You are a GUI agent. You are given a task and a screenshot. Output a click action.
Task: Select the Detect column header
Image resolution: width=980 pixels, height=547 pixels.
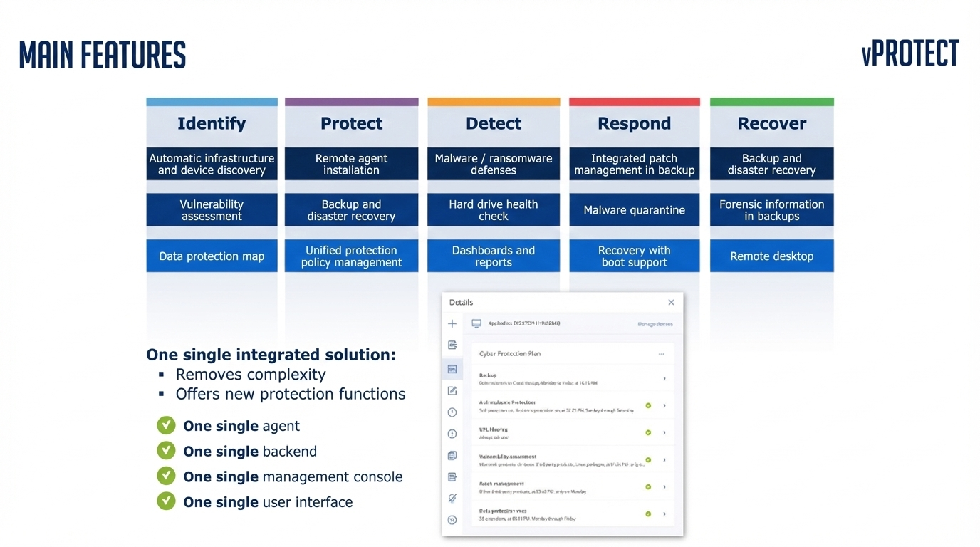coord(494,124)
